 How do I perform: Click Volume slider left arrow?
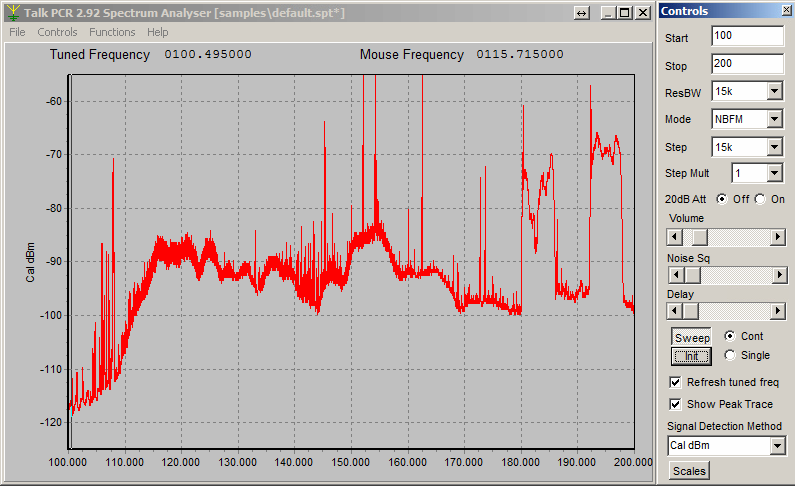pyautogui.click(x=674, y=237)
